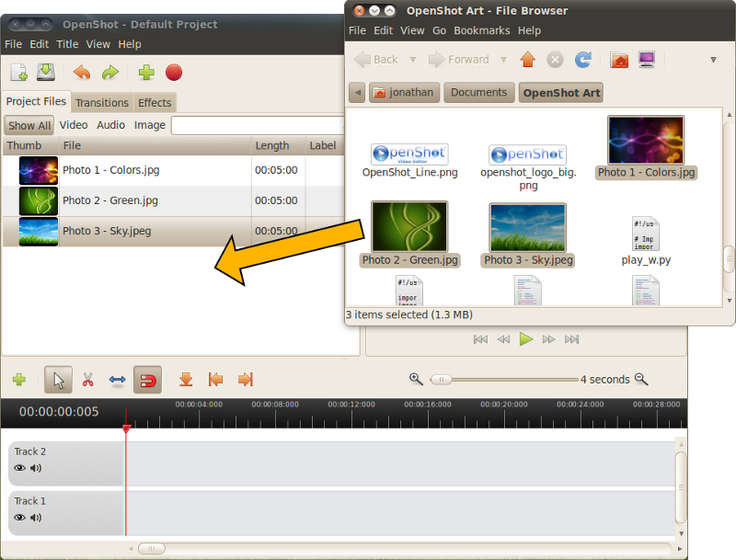This screenshot has width=736, height=560.
Task: Add a new track with timeline plus
Action: [19, 380]
